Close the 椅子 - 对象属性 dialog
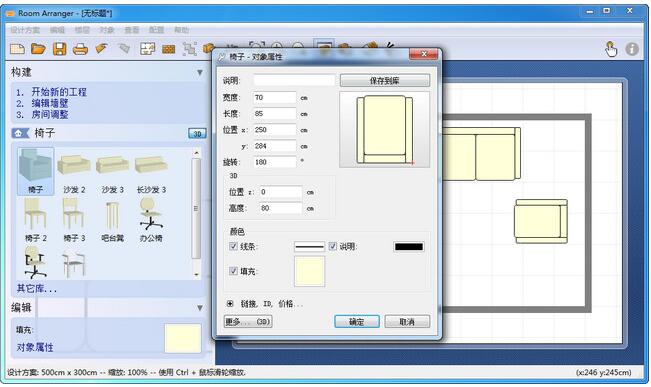Screen dimensions: 651x387 tap(423, 54)
